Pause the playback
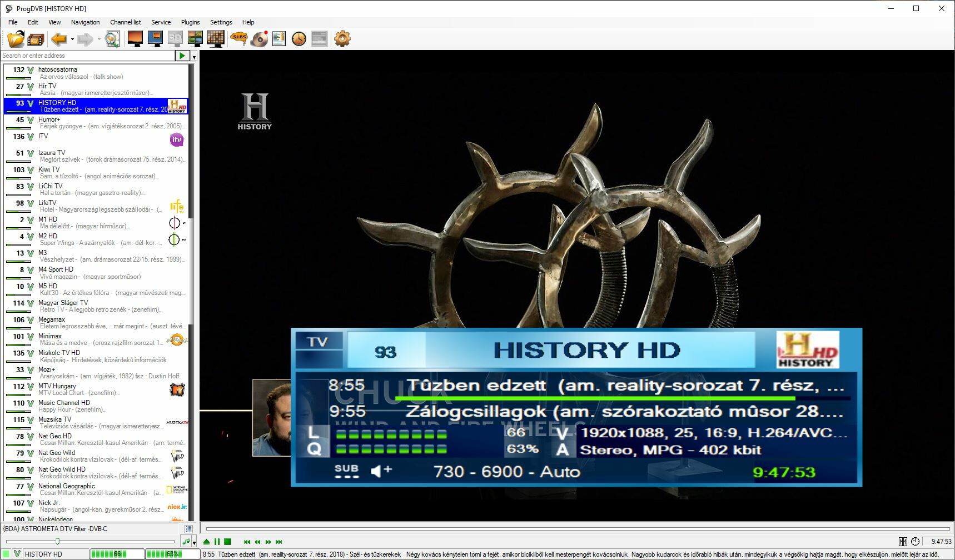 click(217, 542)
